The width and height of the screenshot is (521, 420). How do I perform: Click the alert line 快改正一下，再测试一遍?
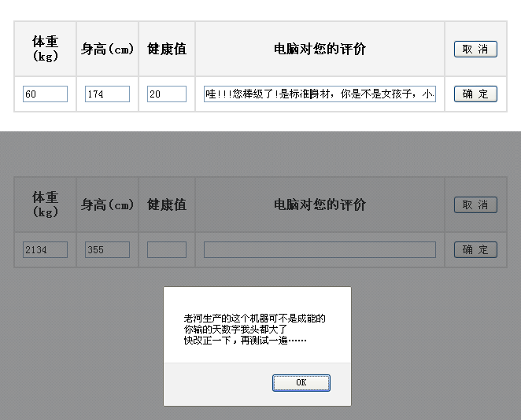245,341
